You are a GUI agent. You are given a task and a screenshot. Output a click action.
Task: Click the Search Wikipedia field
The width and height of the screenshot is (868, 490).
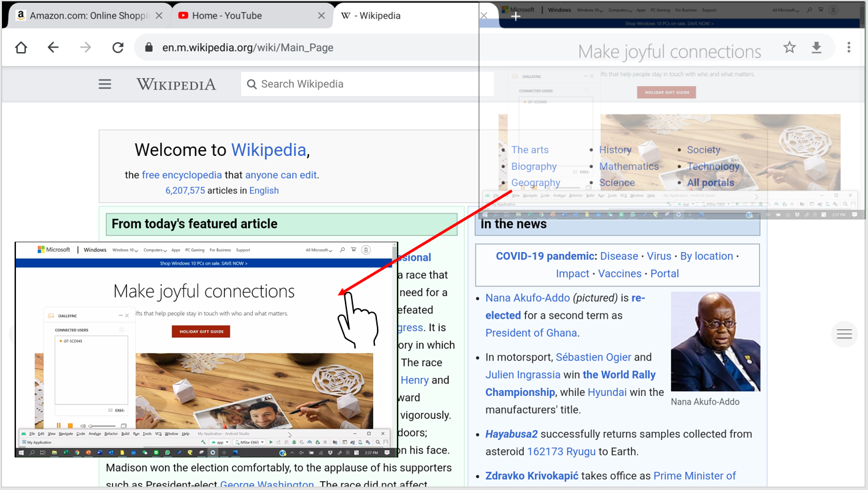(x=367, y=84)
